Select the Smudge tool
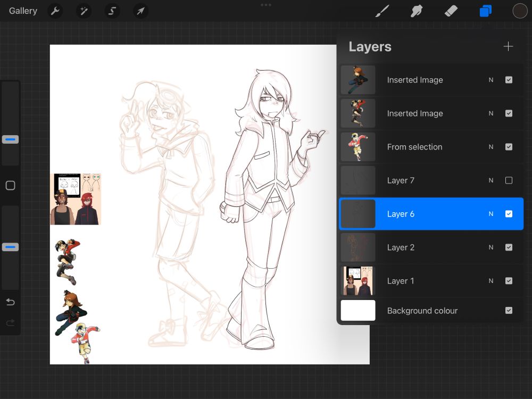The width and height of the screenshot is (532, 399). [x=417, y=11]
